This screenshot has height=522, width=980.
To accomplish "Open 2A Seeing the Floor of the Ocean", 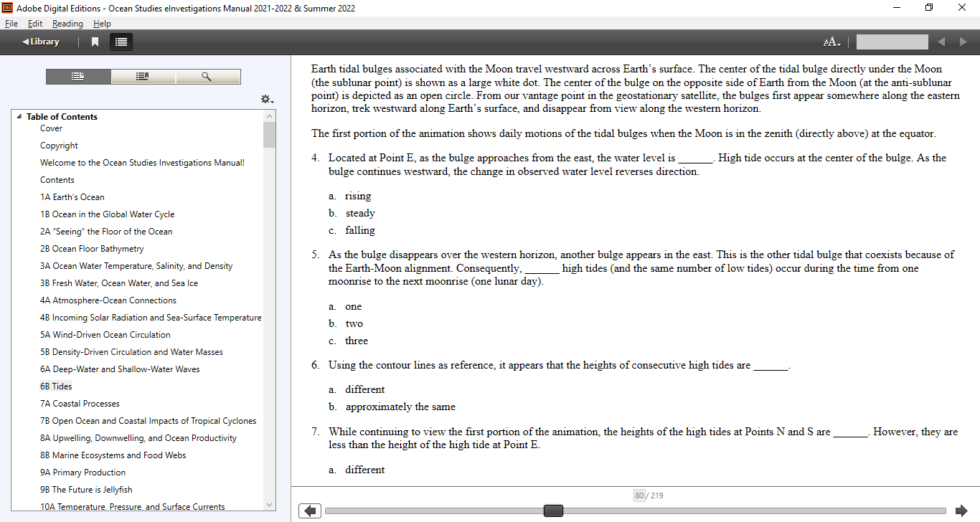I will pos(106,232).
